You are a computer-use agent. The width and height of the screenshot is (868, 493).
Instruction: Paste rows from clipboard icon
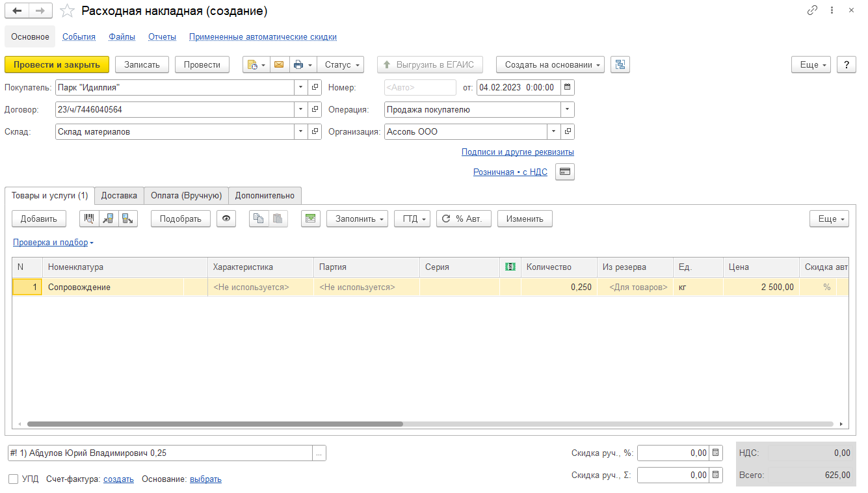click(278, 219)
